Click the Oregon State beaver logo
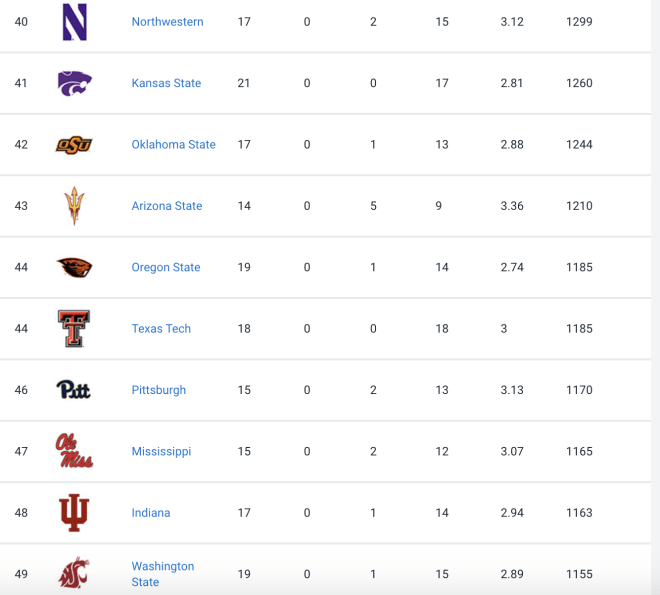 [74, 268]
